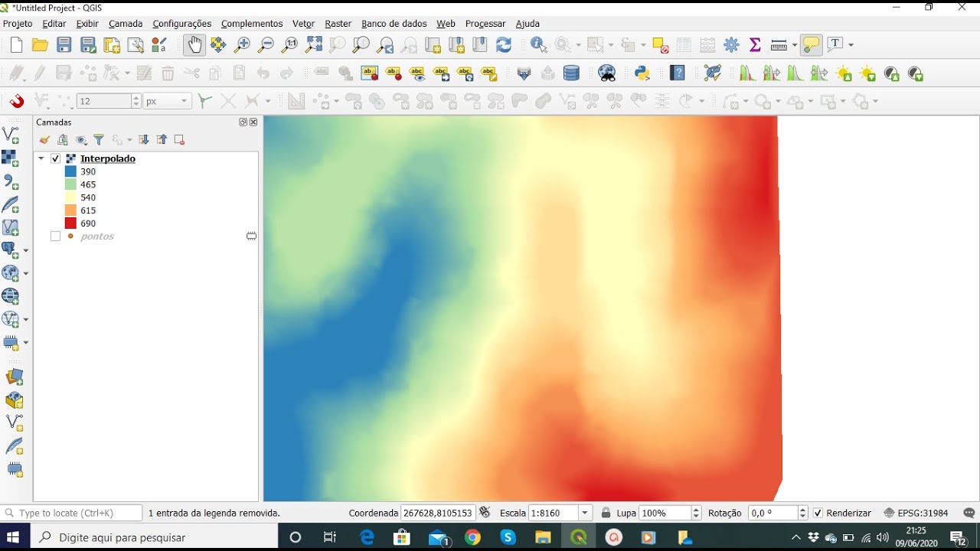Open Chrome from the taskbar
The width and height of the screenshot is (980, 551).
click(472, 537)
